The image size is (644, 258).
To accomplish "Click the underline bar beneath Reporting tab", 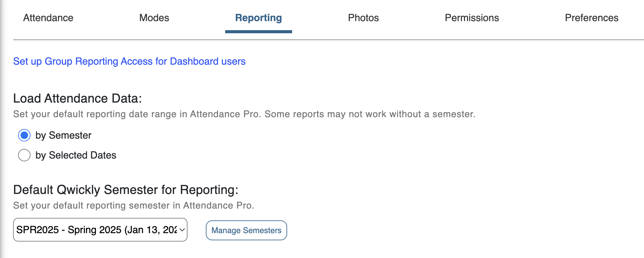I will (258, 32).
